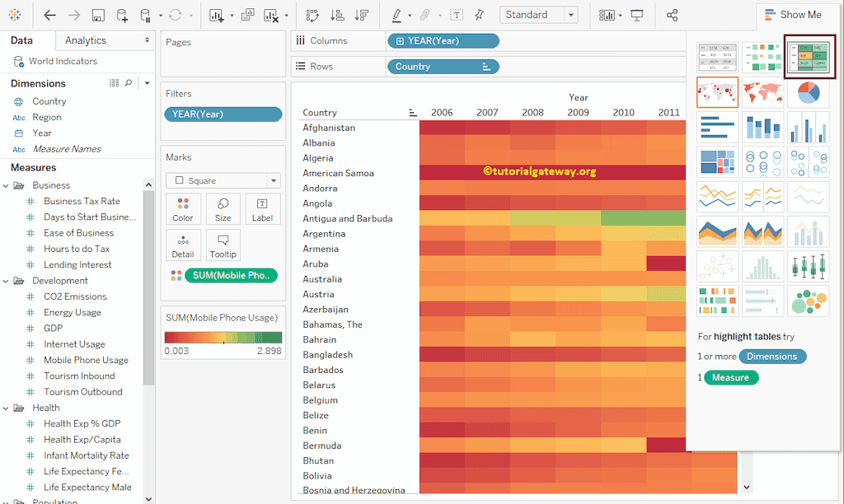
Task: Click the Undo back arrow in toolbar
Action: tap(50, 15)
